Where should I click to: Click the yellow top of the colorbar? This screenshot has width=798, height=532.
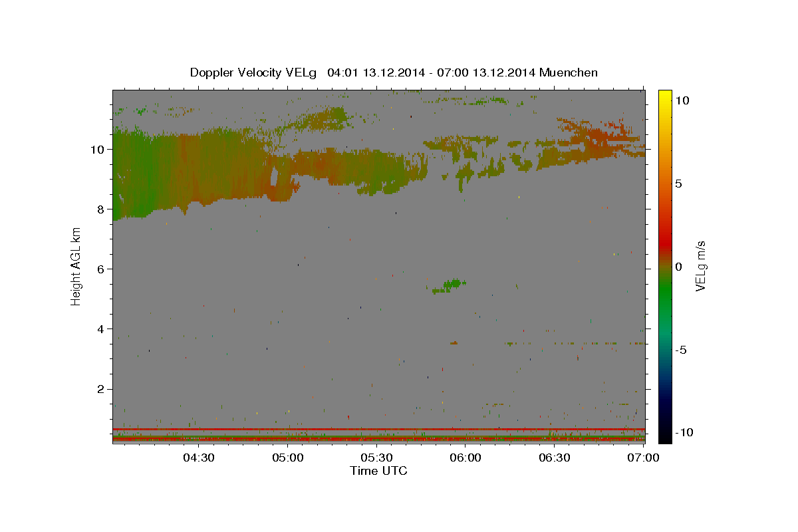click(665, 96)
